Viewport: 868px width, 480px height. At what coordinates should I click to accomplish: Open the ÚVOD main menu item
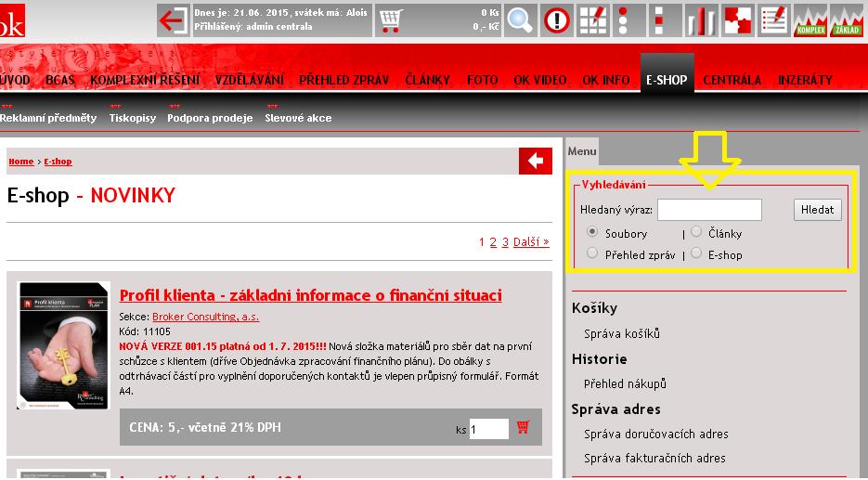click(15, 80)
